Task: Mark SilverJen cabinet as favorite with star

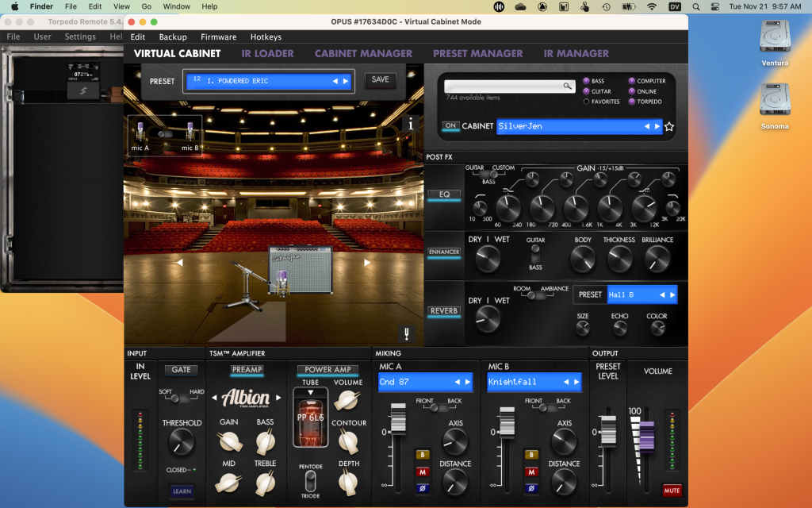Action: tap(669, 126)
